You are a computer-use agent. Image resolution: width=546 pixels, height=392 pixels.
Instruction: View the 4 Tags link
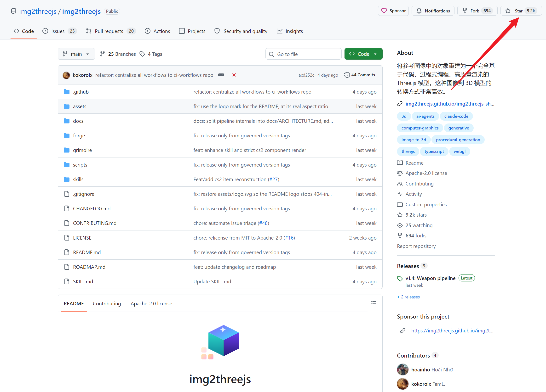pyautogui.click(x=151, y=54)
